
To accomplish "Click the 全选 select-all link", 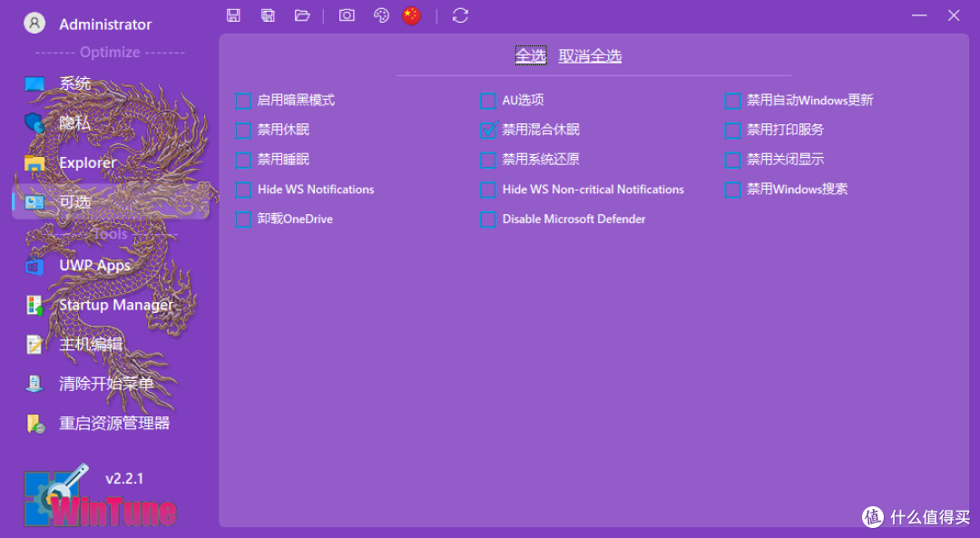I will tap(531, 56).
